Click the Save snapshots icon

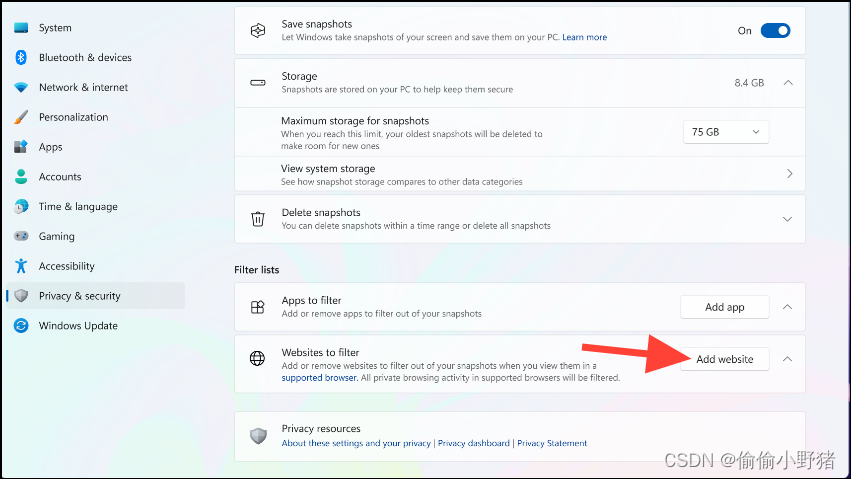point(258,30)
